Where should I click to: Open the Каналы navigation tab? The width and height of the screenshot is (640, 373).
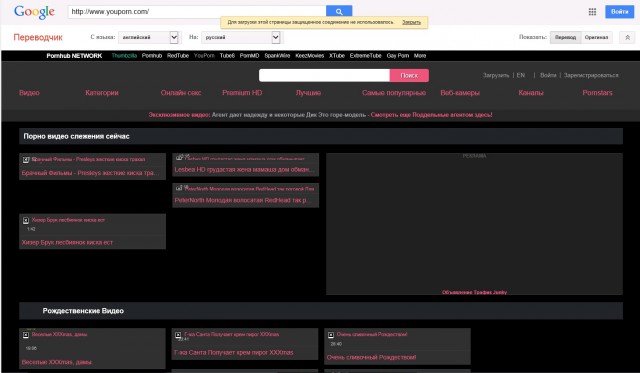tap(531, 93)
